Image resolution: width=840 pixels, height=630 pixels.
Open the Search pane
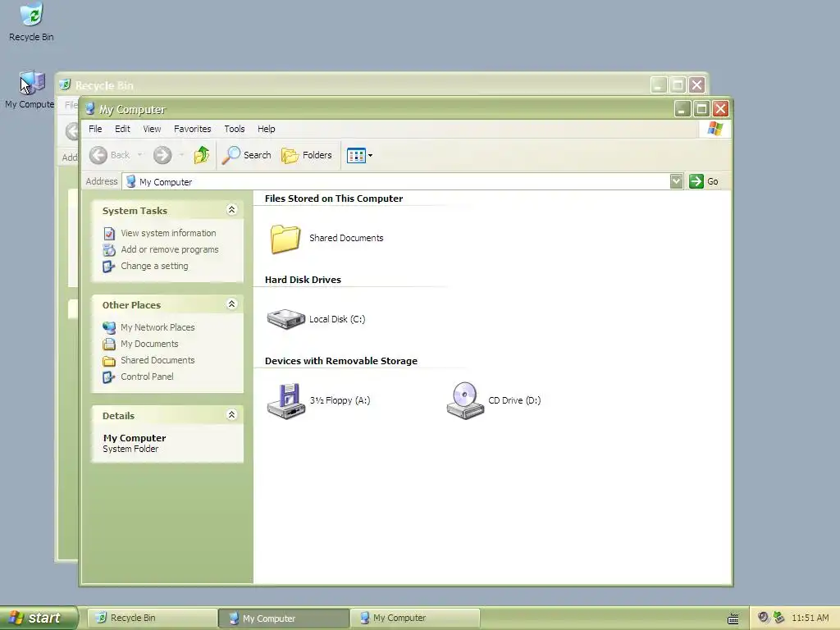click(x=246, y=155)
